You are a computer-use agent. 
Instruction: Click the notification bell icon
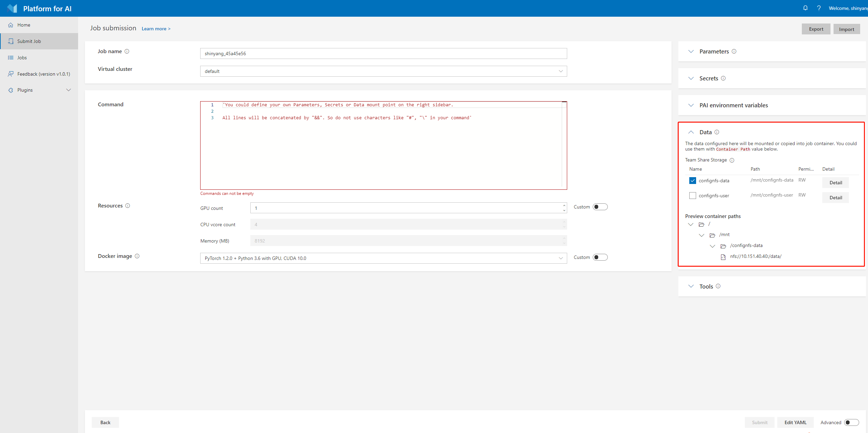pos(805,8)
